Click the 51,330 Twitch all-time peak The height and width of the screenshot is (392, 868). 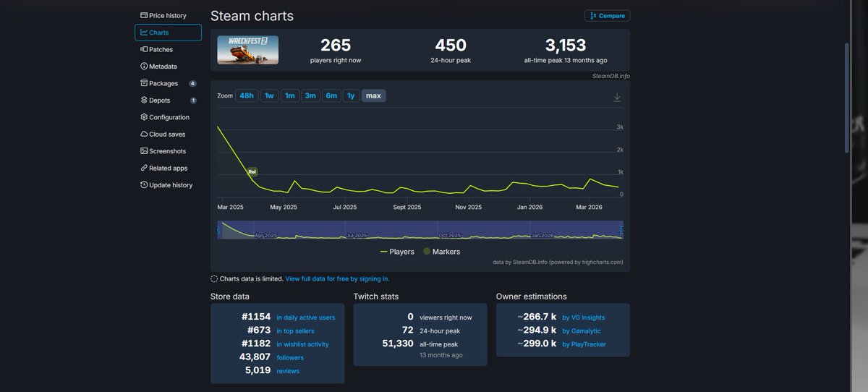tap(398, 344)
